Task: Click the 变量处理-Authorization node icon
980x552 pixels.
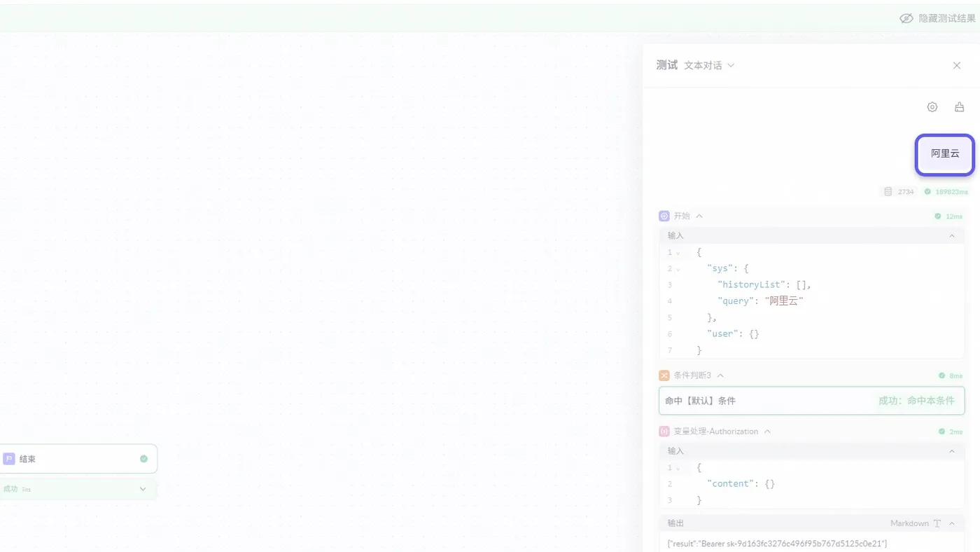Action: click(664, 432)
